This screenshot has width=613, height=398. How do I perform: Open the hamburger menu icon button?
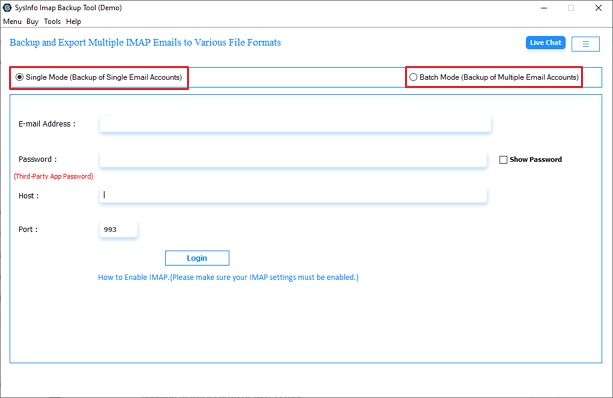(585, 44)
